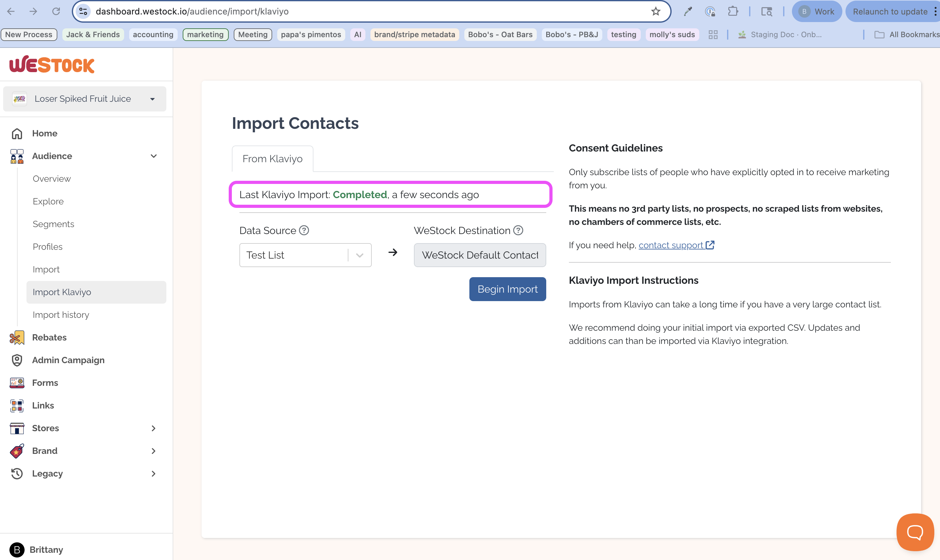This screenshot has height=560, width=940.
Task: View site information icon in address bar
Action: click(x=83, y=11)
